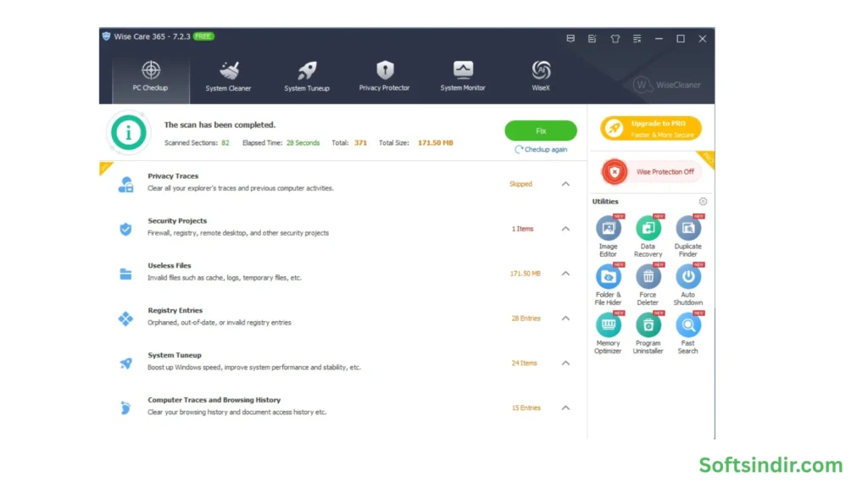The image size is (868, 488).
Task: Open the Privacy Protector tab
Action: click(x=384, y=75)
